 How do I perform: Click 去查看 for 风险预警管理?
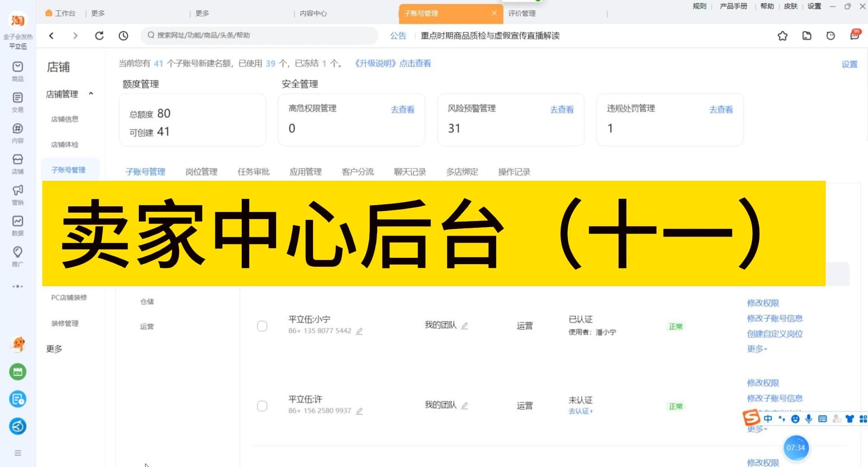562,110
